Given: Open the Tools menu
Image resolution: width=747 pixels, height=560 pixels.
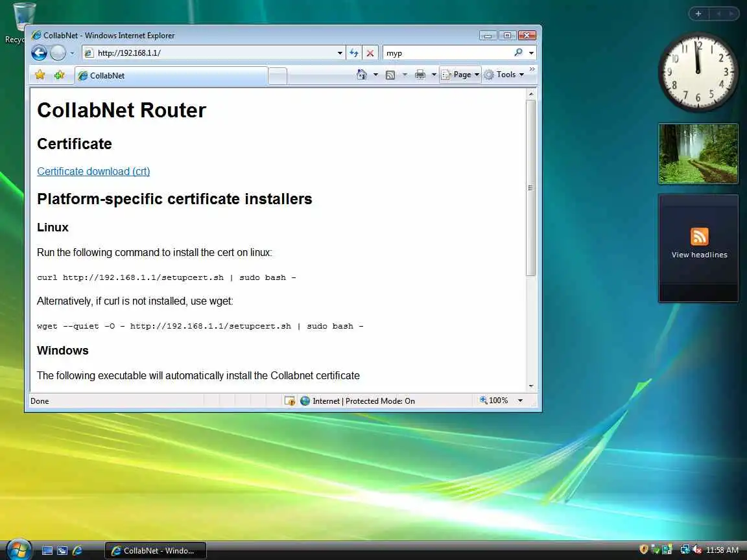Looking at the screenshot, I should (x=504, y=75).
